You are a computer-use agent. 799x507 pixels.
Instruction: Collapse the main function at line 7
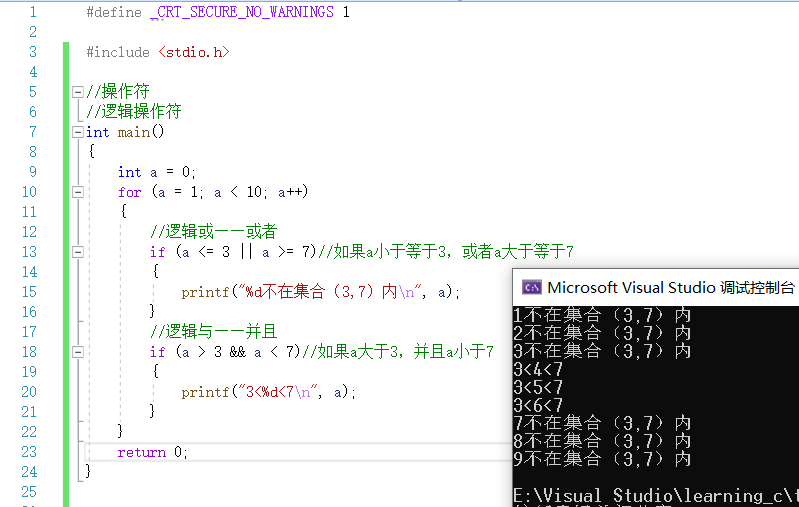pos(77,132)
